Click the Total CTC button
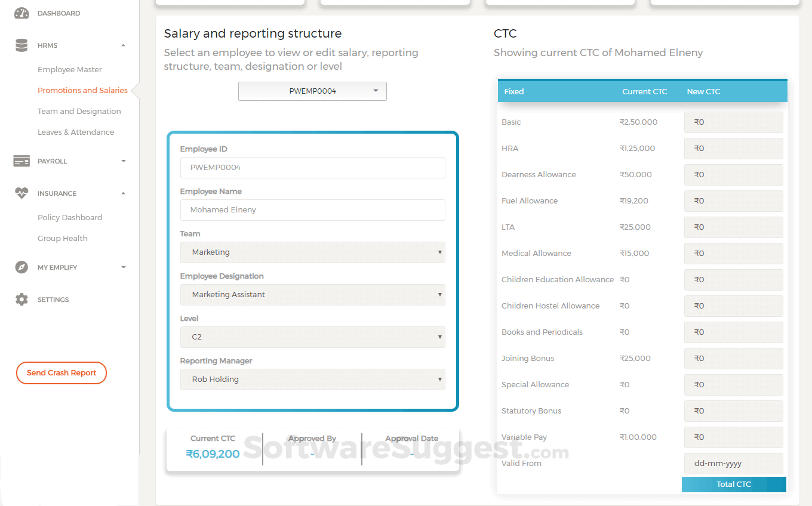The image size is (812, 506). pos(733,484)
